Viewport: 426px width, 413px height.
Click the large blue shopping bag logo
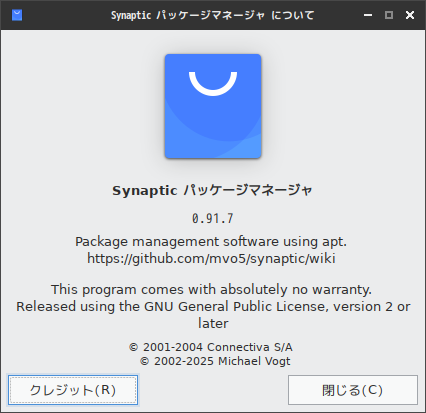point(213,106)
